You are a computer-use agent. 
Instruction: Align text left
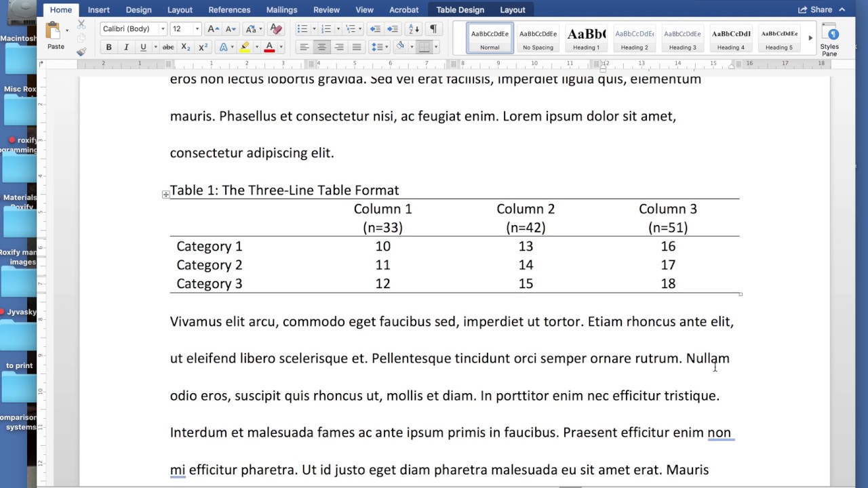pos(304,47)
